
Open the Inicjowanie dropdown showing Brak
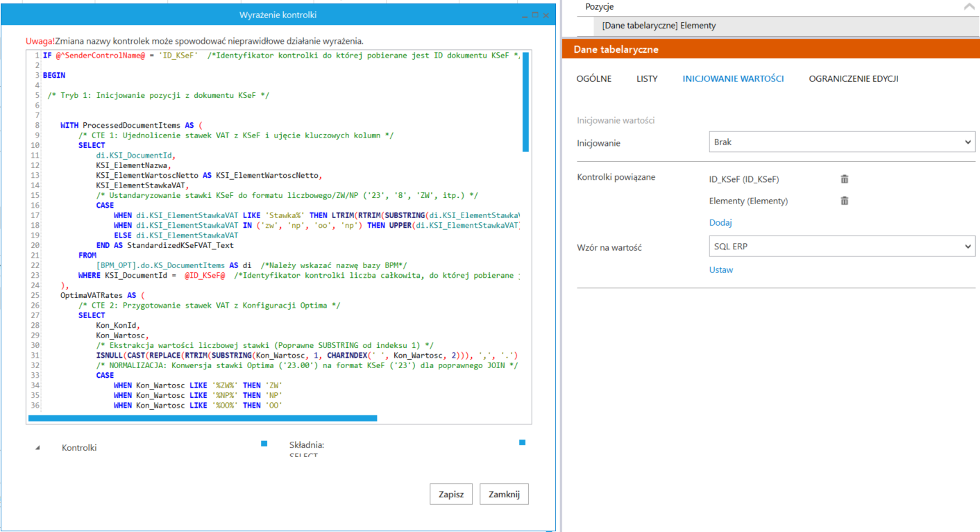(841, 142)
